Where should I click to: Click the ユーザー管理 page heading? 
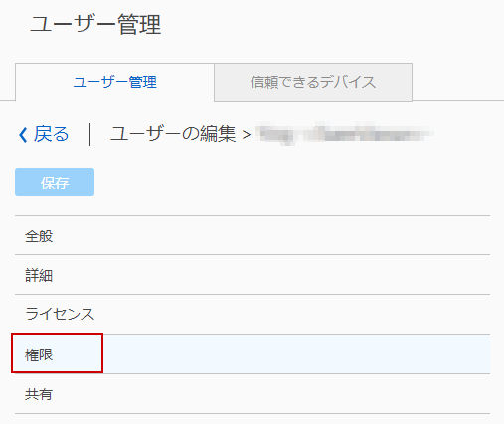(95, 24)
